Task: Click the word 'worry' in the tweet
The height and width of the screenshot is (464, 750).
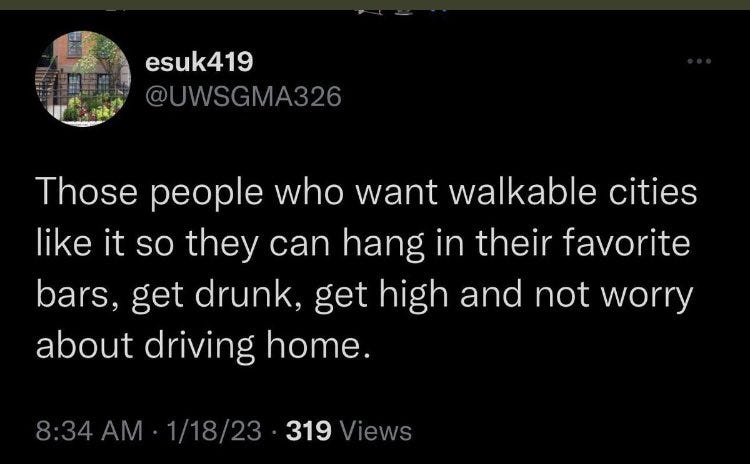Action: click(647, 297)
